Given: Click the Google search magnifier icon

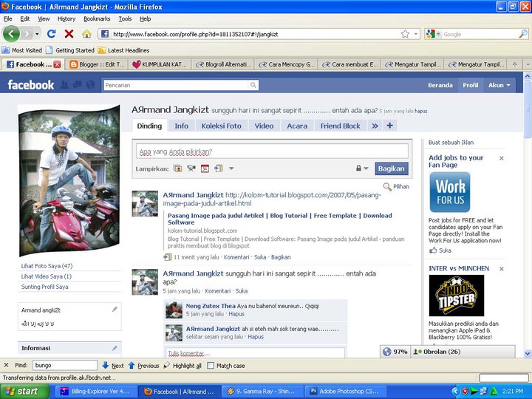Looking at the screenshot, I should click(523, 34).
